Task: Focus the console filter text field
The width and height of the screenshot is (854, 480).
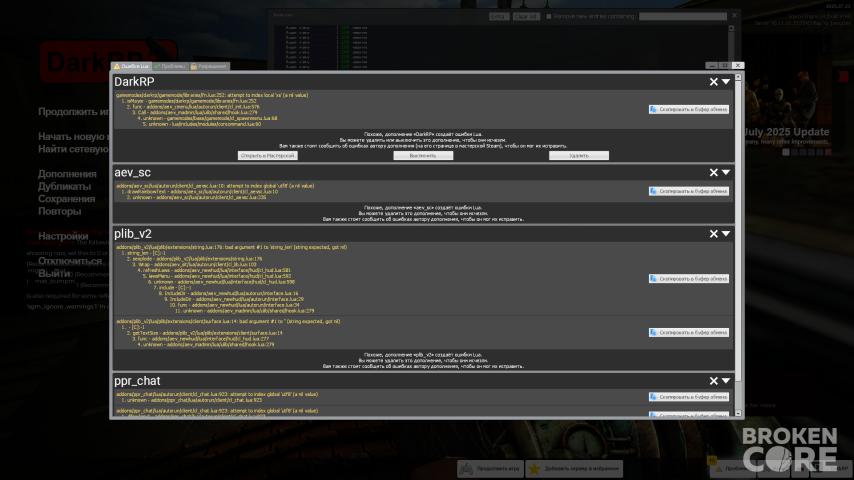Action: click(682, 16)
